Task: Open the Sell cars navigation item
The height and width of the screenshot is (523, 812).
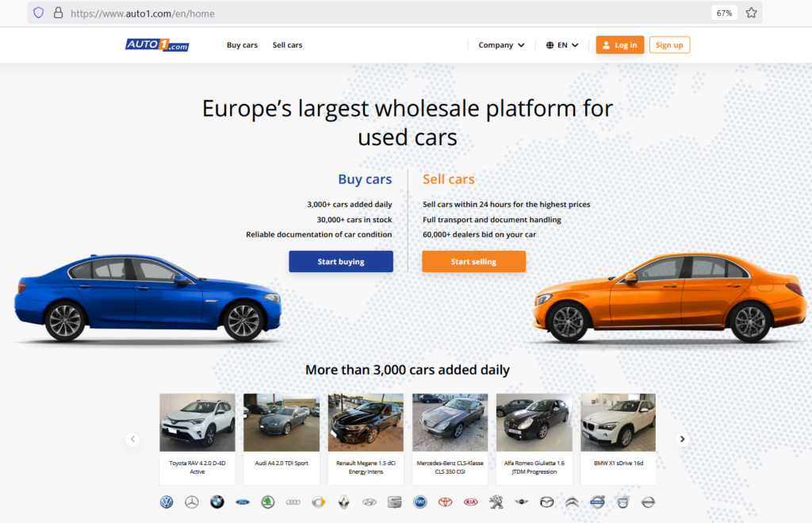Action: point(287,45)
